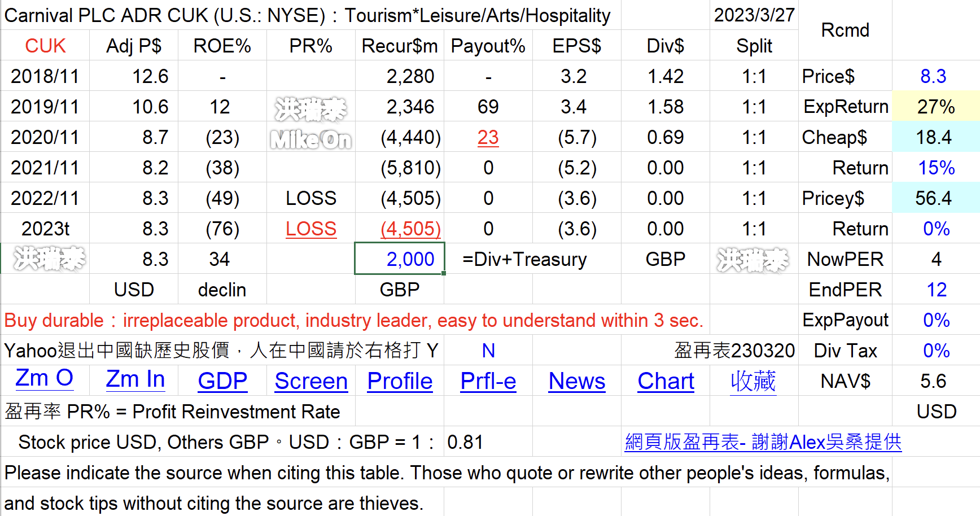Select the dividend value 1.58
Viewport: 980px width, 516px height.
point(666,107)
